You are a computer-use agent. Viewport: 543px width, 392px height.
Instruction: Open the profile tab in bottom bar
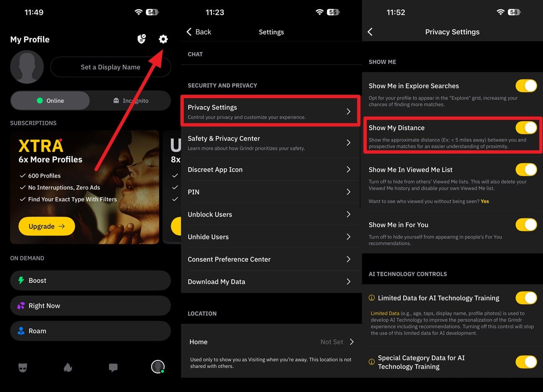157,367
